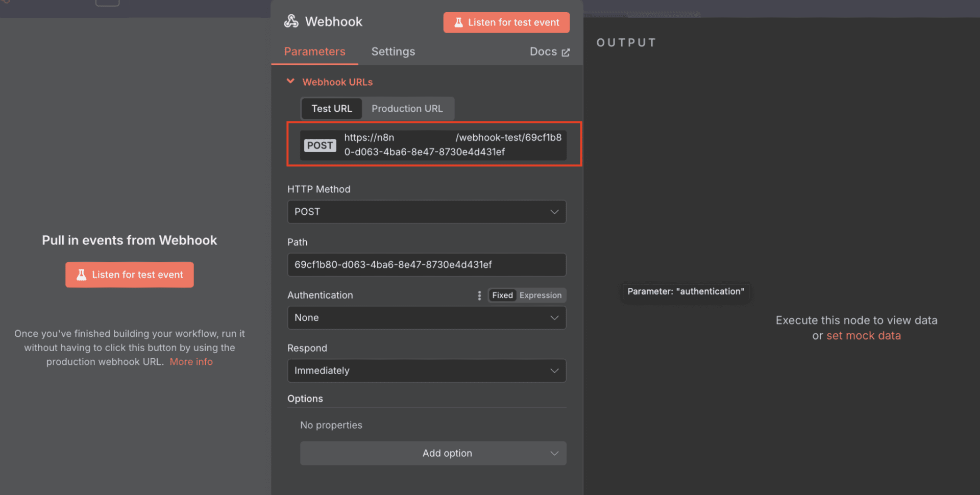
Task: Switch to Test URL toggle
Action: (331, 109)
